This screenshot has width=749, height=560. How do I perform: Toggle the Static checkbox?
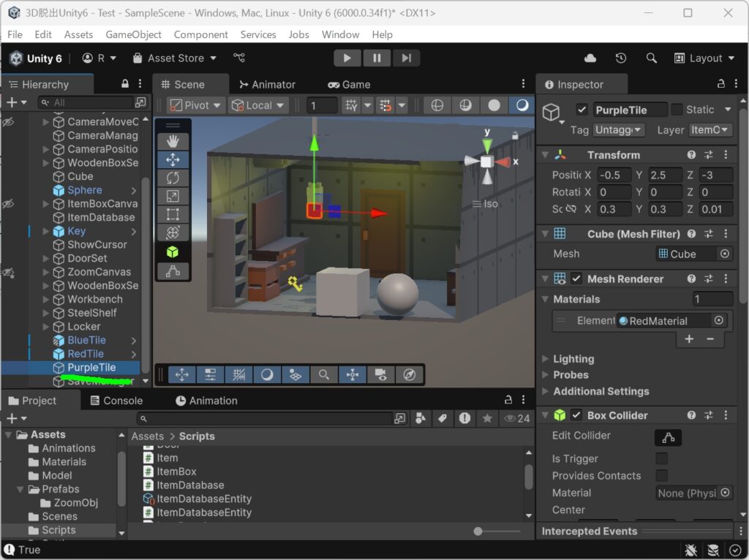coord(677,110)
